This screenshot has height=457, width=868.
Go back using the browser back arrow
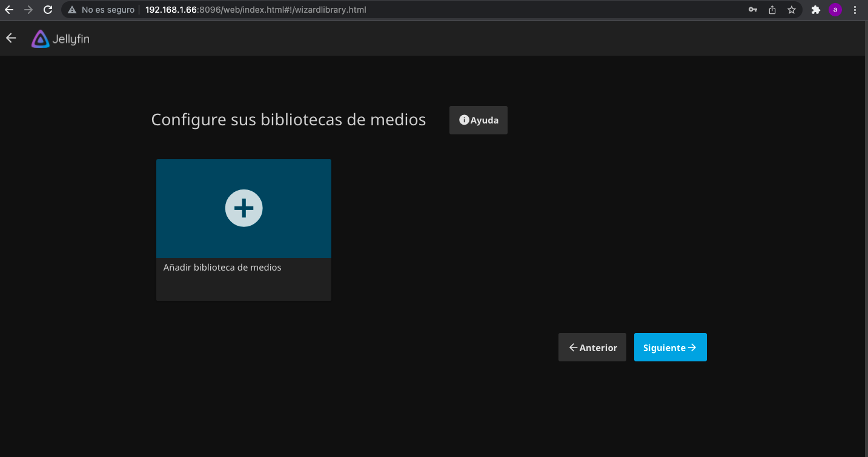[9, 10]
